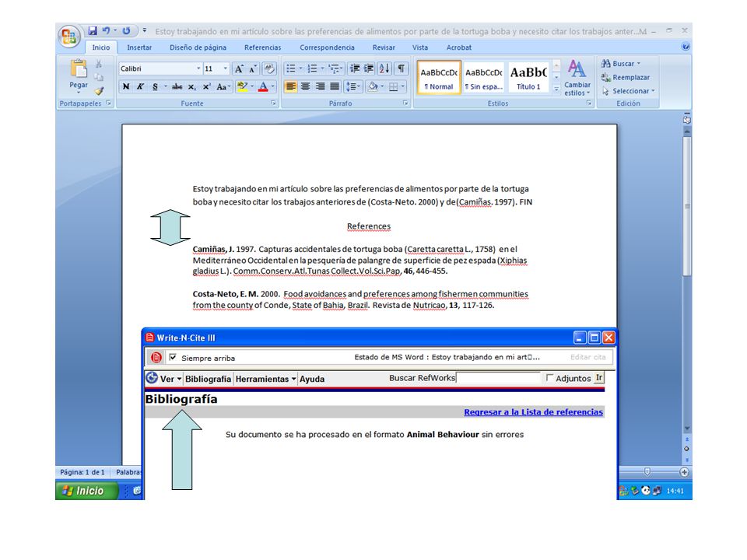This screenshot has width=747, height=560.
Task: Click Bibliografía in Write-N-Cite menu
Action: tap(208, 379)
